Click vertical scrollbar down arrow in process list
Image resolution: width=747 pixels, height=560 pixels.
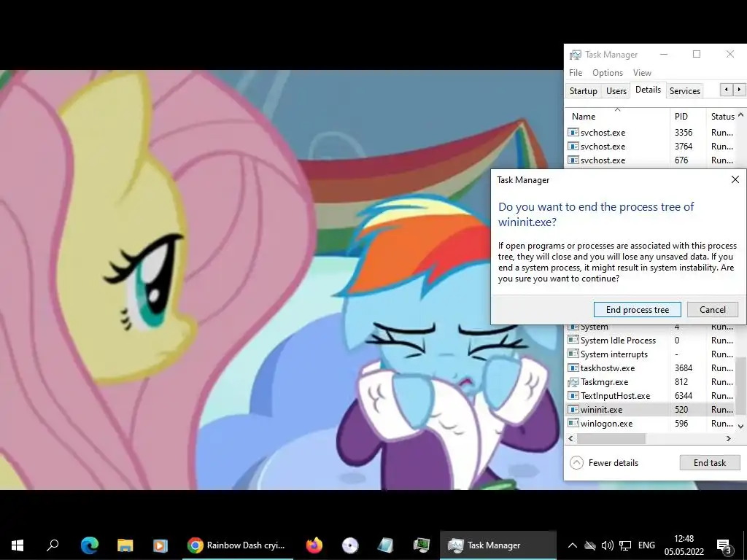pyautogui.click(x=741, y=426)
